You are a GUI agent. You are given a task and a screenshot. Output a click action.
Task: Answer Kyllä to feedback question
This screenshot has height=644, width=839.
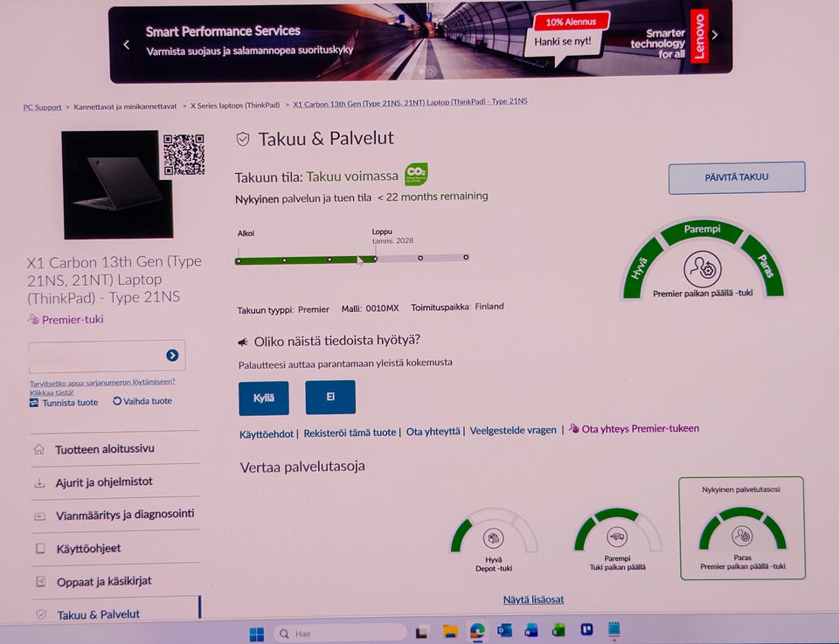[264, 398]
